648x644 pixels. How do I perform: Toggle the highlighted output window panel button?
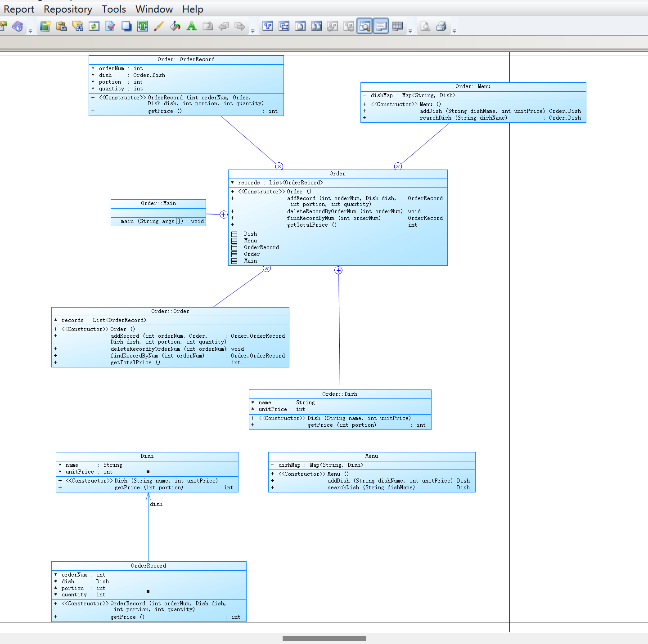coord(381,27)
